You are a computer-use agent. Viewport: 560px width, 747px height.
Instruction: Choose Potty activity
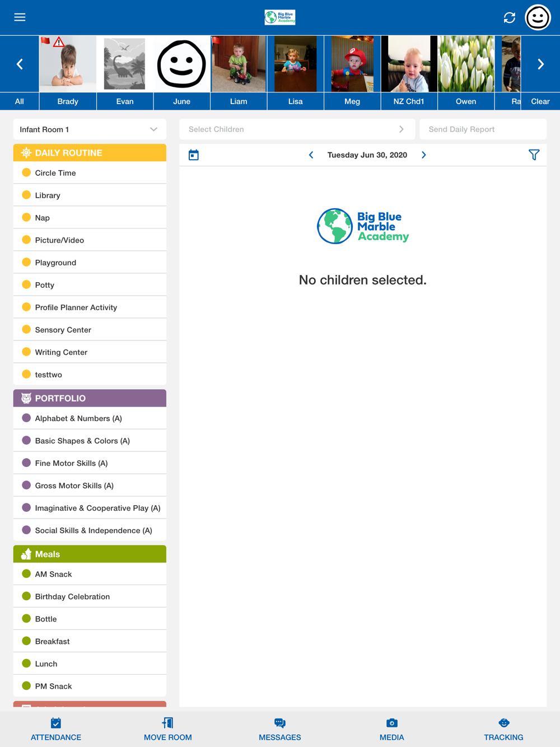click(x=90, y=285)
